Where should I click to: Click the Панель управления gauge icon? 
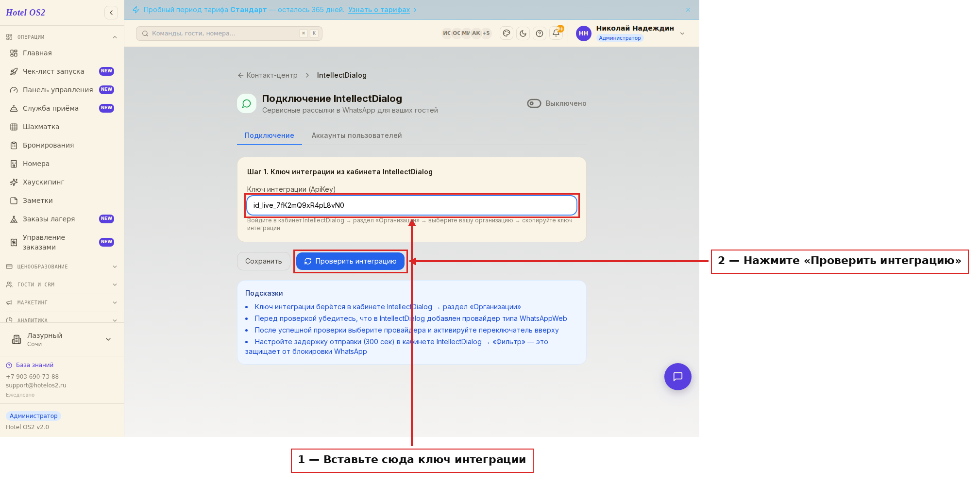(x=14, y=90)
